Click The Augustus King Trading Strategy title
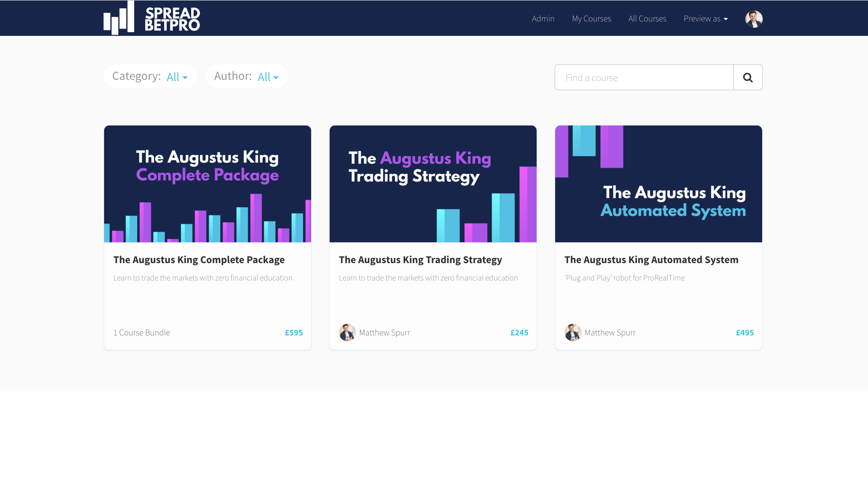The height and width of the screenshot is (495, 868). click(420, 260)
